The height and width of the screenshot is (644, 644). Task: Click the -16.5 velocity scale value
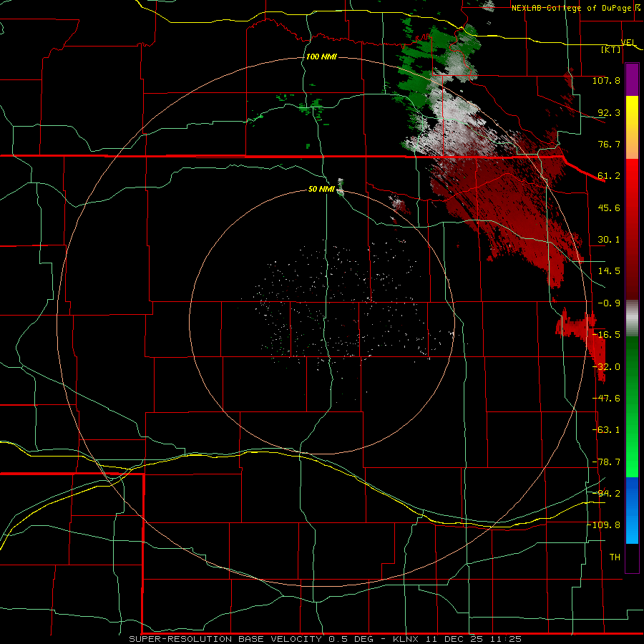[x=606, y=335]
